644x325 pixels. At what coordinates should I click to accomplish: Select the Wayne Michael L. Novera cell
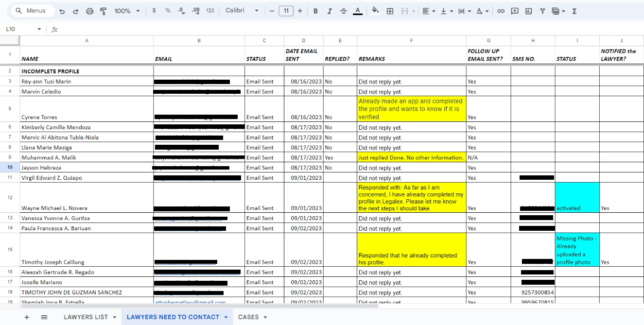pos(87,198)
